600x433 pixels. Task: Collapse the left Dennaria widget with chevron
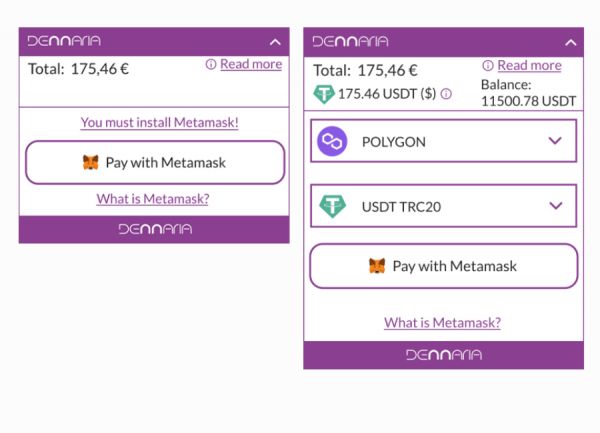point(275,42)
